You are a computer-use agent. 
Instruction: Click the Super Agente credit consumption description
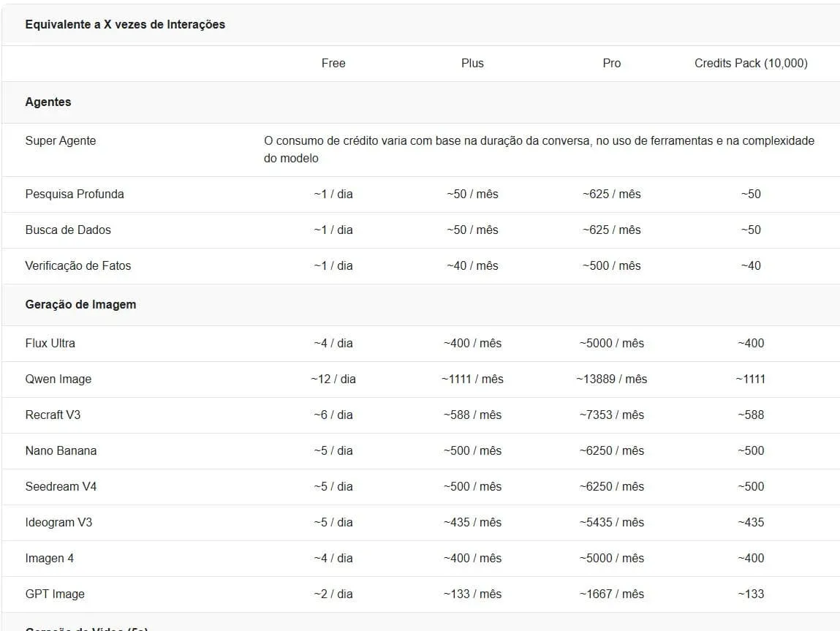539,149
